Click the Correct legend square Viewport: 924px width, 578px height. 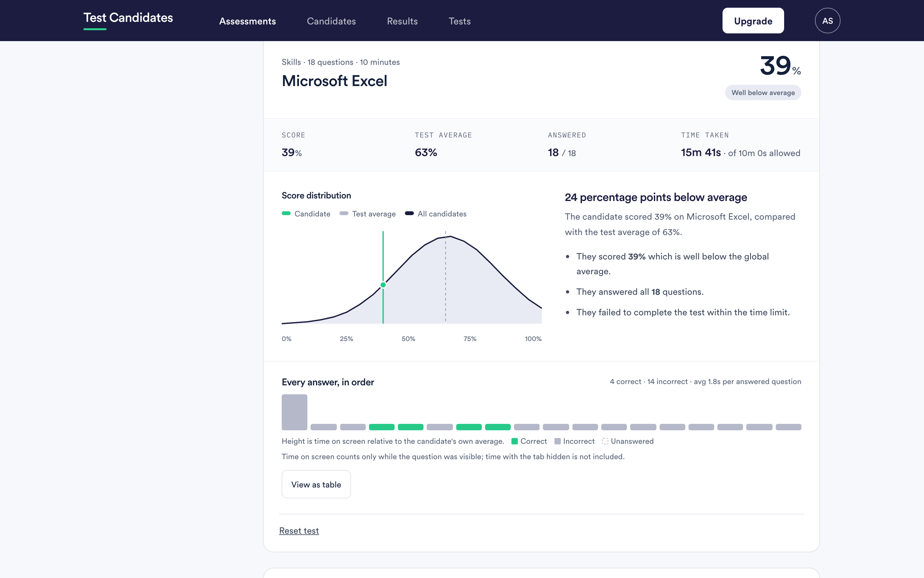tap(514, 441)
